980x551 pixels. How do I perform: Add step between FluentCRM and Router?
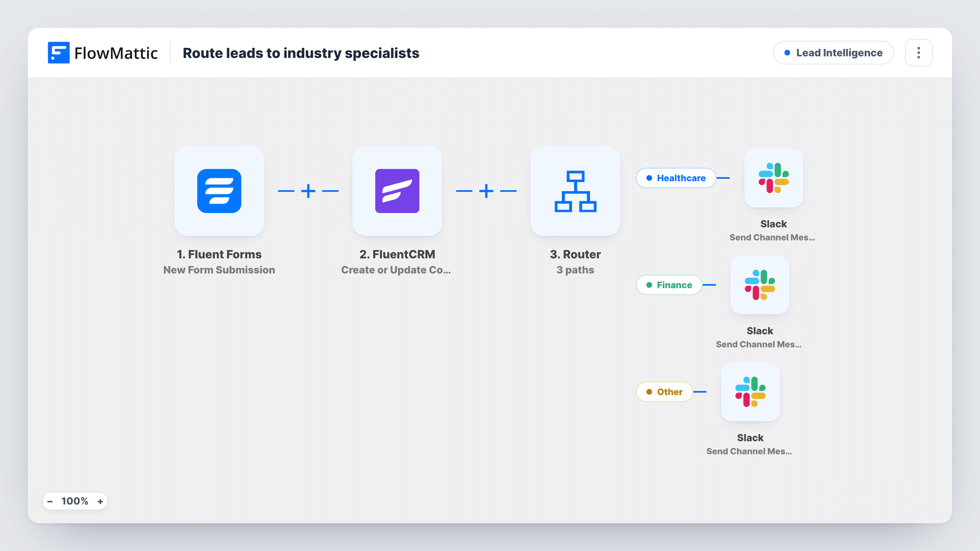(486, 191)
